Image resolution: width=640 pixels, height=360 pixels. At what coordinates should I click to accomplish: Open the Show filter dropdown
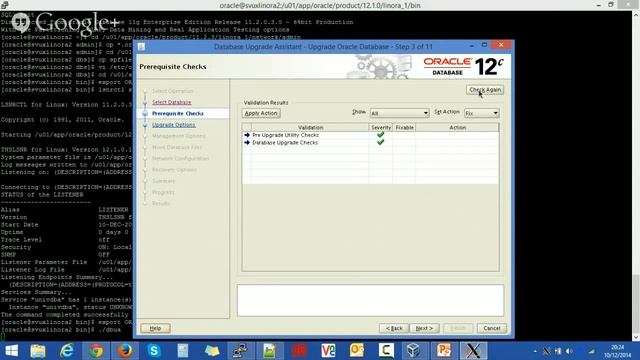(x=399, y=113)
